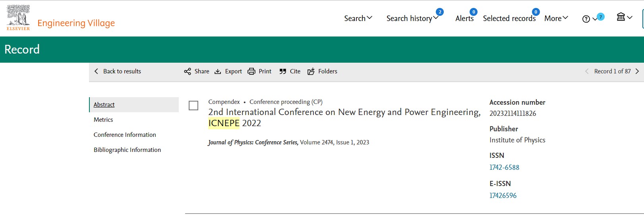Click the highlighted ICNEPE term
Viewport: 644px width, 215px height.
pos(224,123)
